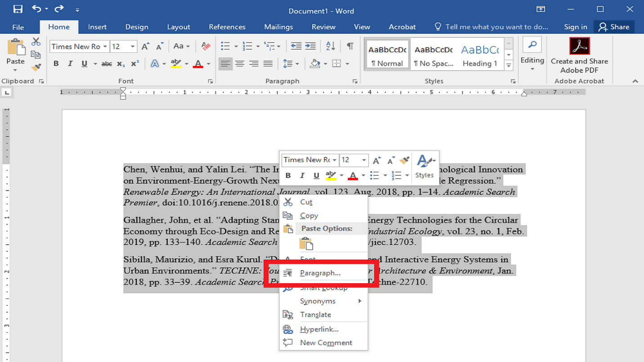Switch to the Layout tab
Screen dimensions: 644x362
(179, 27)
